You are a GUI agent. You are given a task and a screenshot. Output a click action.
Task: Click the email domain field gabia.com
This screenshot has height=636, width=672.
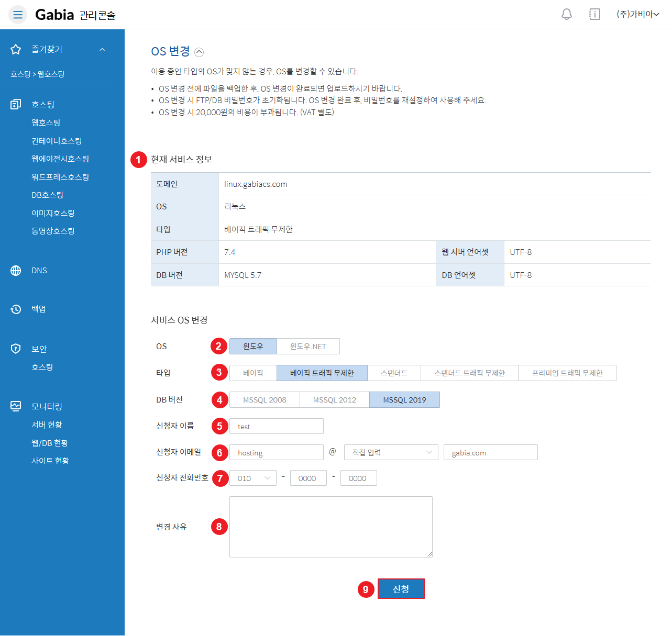click(491, 452)
